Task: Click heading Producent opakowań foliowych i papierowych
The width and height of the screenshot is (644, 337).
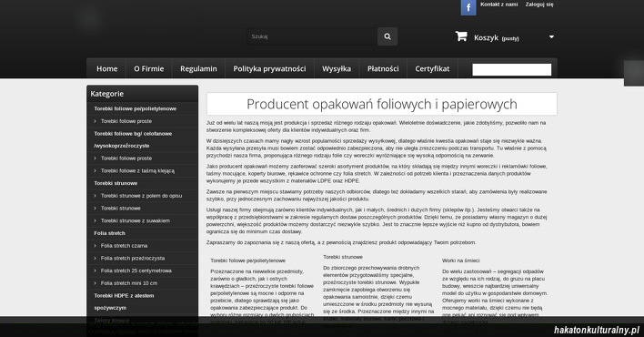Action: 381,104
